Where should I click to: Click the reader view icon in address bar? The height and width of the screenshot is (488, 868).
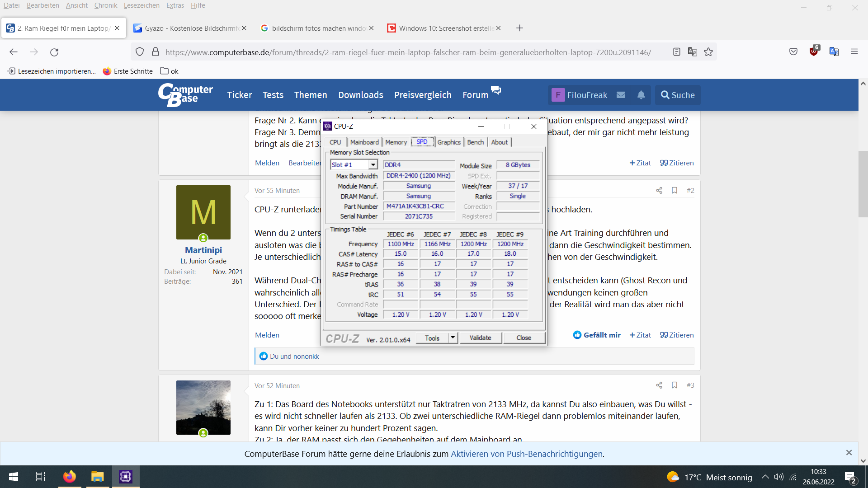tap(676, 52)
